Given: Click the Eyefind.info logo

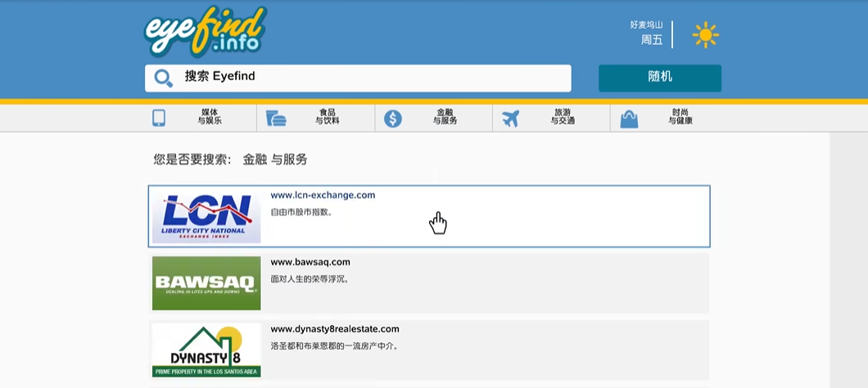Looking at the screenshot, I should pos(205,31).
